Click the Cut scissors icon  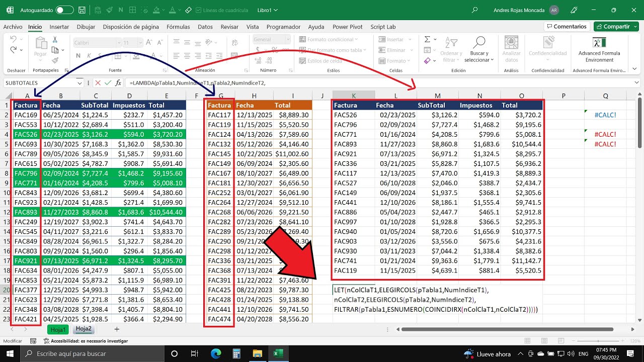(x=55, y=39)
